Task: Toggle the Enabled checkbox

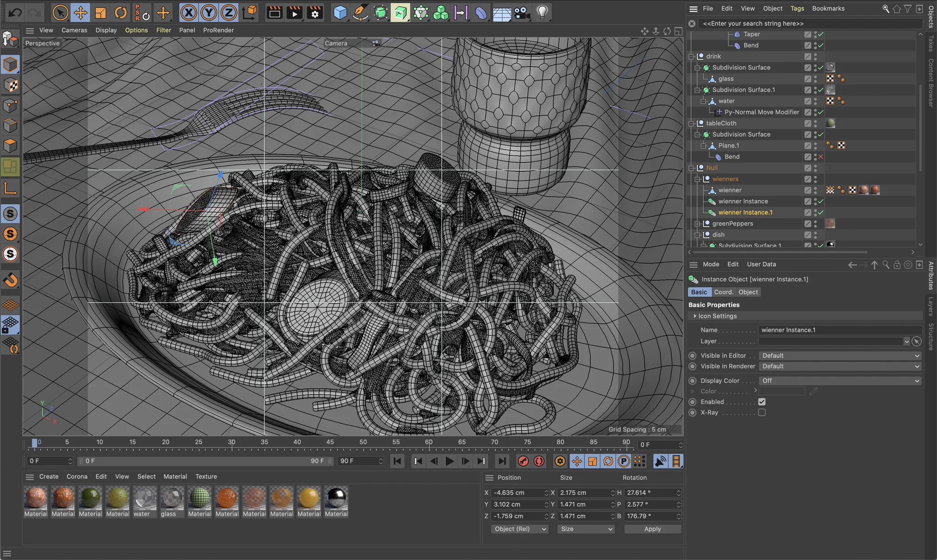Action: 762,402
